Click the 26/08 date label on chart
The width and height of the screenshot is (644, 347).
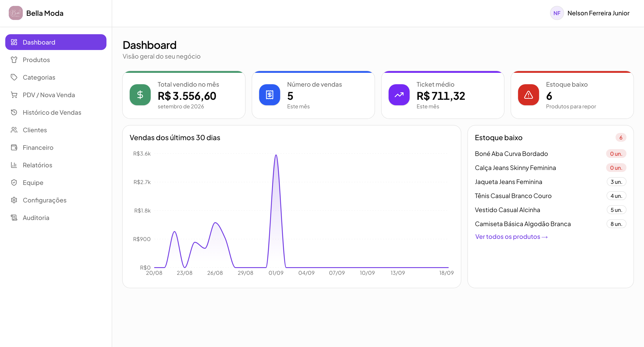pos(215,273)
